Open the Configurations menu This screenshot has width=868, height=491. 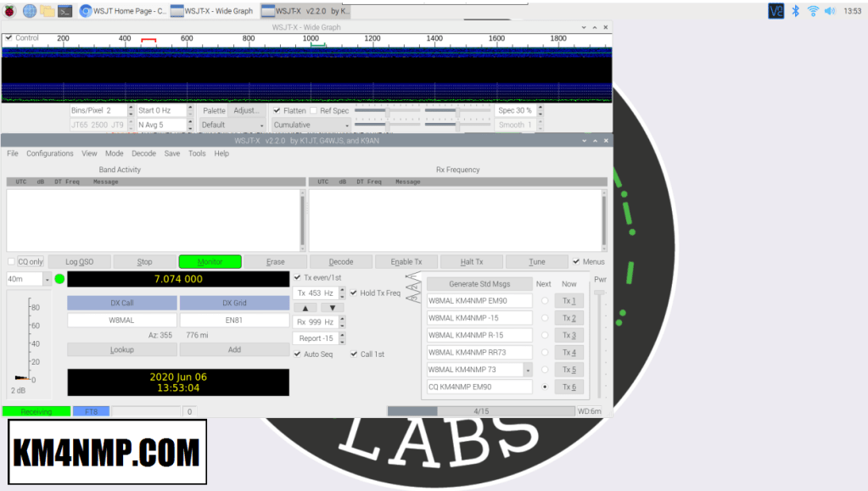(x=50, y=153)
